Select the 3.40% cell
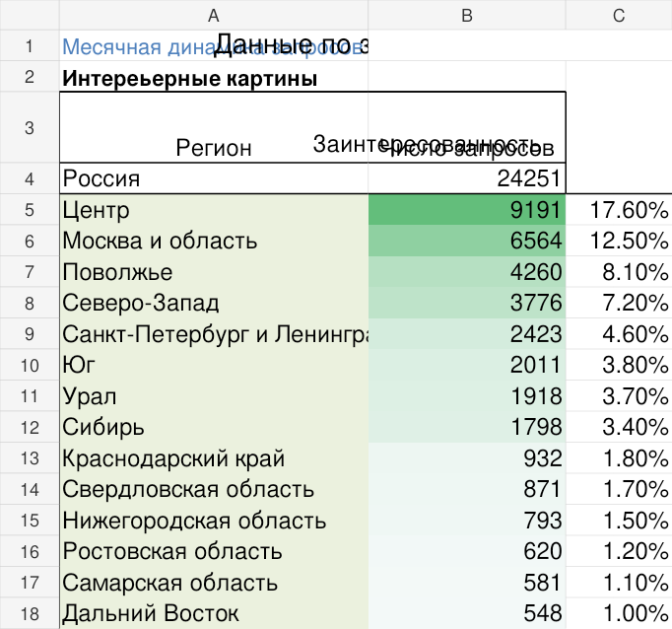Screen dimensions: 672x629 [619, 426]
